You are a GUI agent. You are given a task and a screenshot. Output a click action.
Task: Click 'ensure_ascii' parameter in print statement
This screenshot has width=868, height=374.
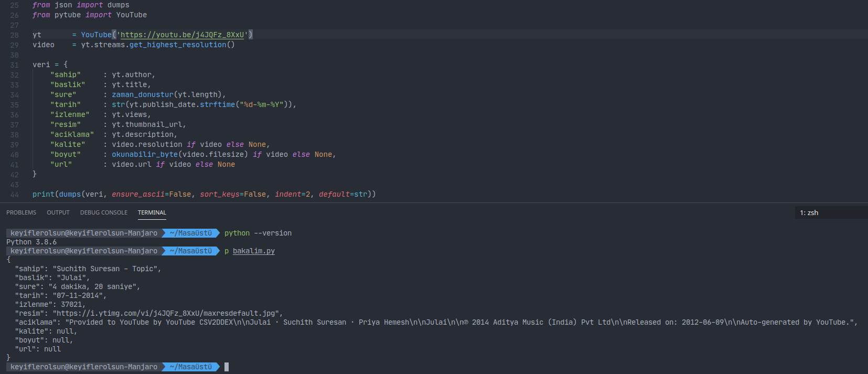(x=138, y=194)
